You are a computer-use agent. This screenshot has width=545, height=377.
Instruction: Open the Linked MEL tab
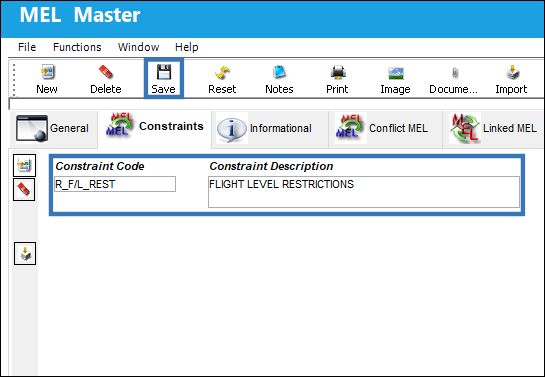point(494,129)
